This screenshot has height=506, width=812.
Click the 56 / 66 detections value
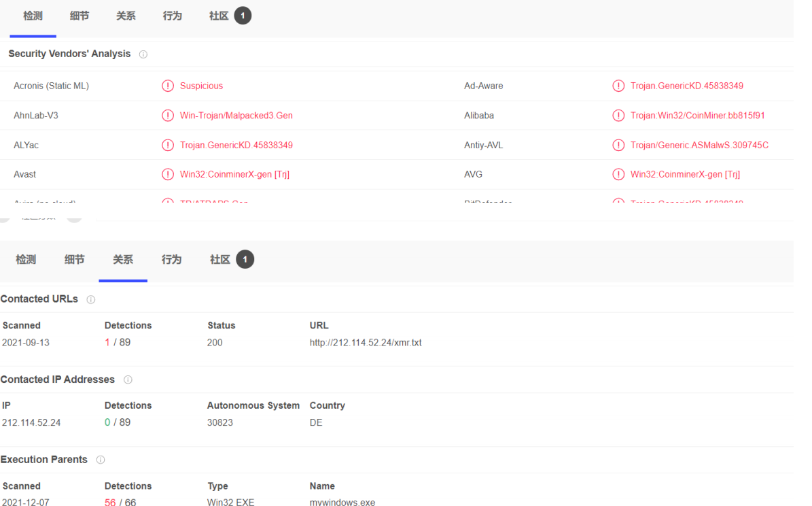tap(120, 503)
